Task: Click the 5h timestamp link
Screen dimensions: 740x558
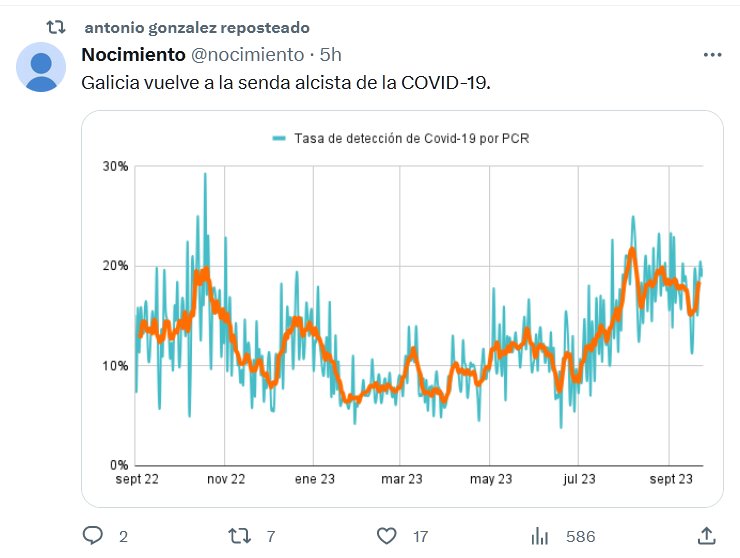Action: 331,54
